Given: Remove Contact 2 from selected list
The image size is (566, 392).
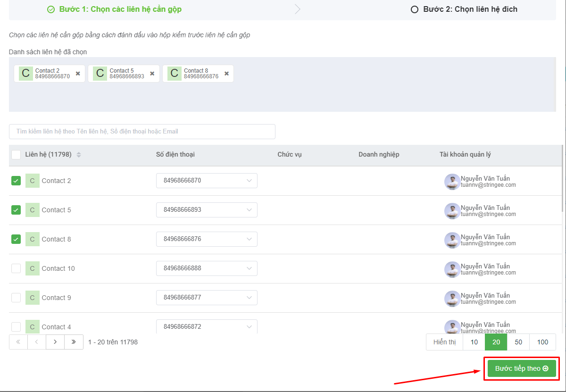Looking at the screenshot, I should click(x=78, y=74).
